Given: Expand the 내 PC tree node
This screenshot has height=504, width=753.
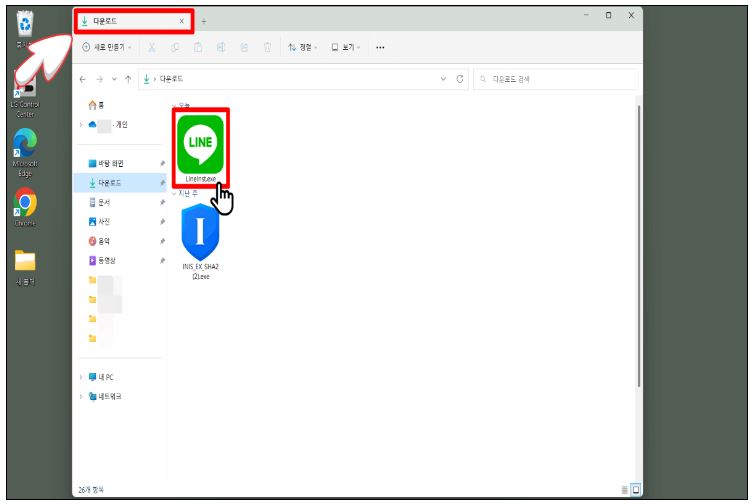Looking at the screenshot, I should (x=81, y=378).
